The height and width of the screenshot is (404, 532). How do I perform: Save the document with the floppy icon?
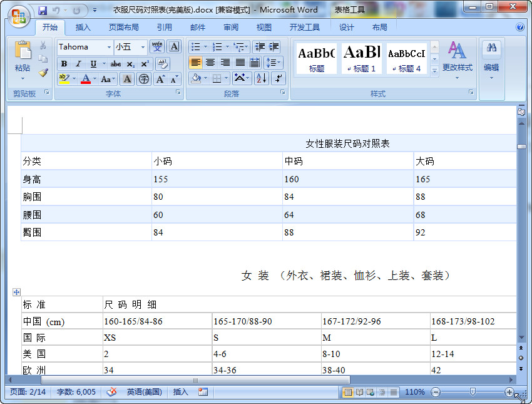click(x=43, y=11)
